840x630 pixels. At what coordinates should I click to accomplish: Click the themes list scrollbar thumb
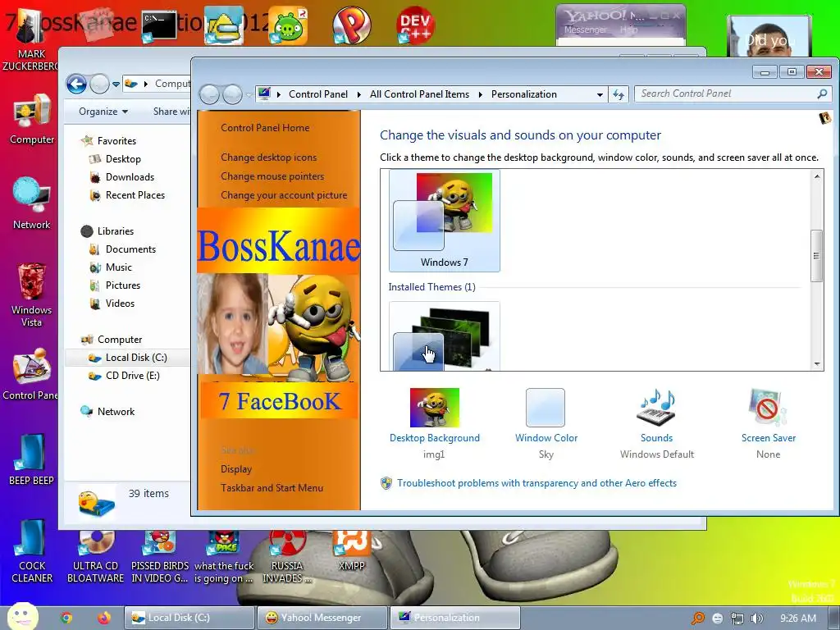click(816, 256)
